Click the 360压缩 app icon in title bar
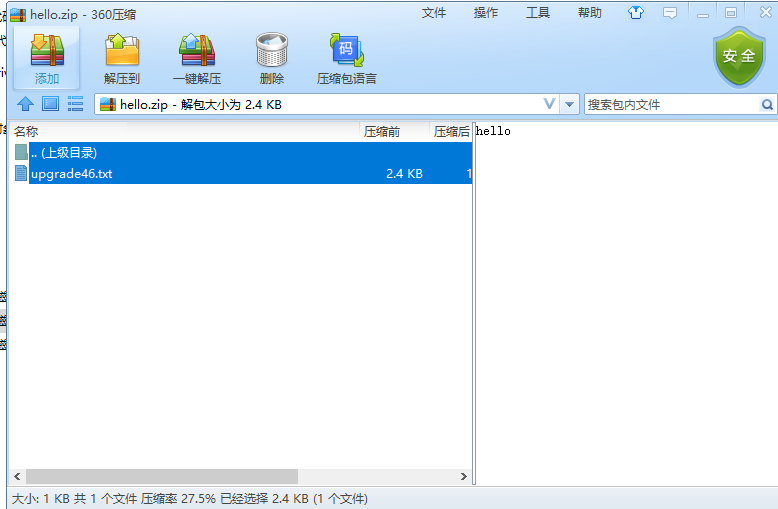This screenshot has width=778, height=509. pos(18,14)
